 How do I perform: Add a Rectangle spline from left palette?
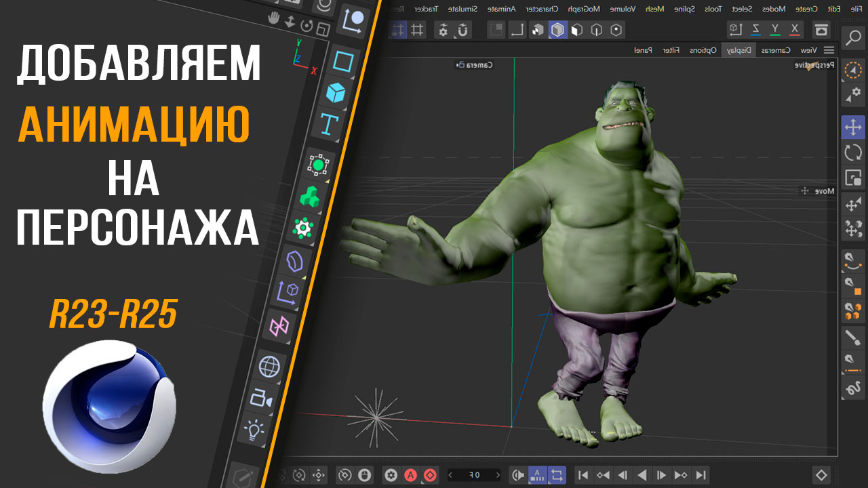(x=344, y=62)
